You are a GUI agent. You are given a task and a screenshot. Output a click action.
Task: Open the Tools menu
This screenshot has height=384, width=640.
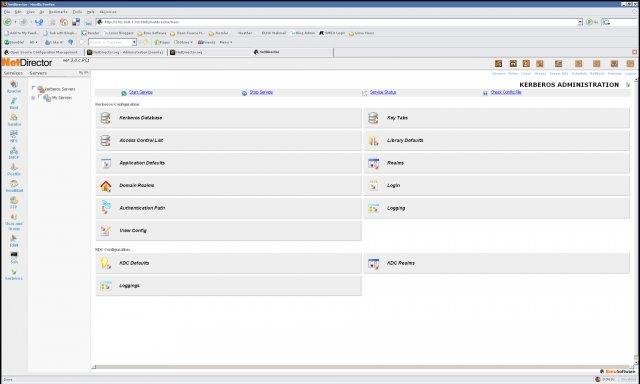[x=77, y=12]
